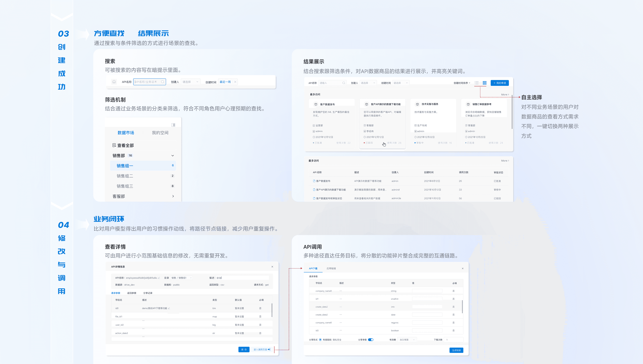Select the 请求参数 tab in API详情信息
The height and width of the screenshot is (364, 643).
pyautogui.click(x=116, y=293)
